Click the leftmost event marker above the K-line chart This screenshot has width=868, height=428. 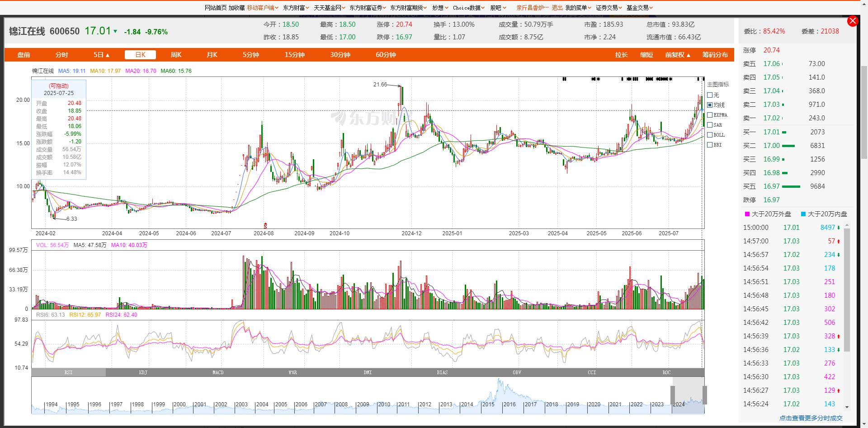pos(564,79)
